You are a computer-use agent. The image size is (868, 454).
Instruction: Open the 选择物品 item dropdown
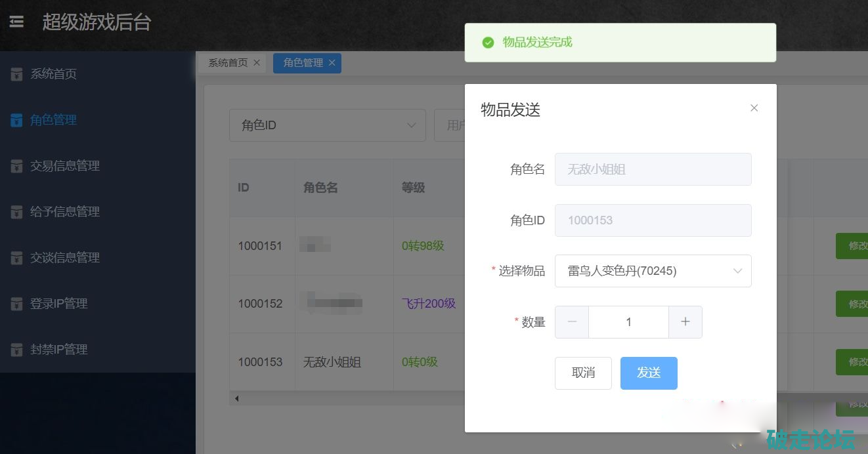coord(653,271)
